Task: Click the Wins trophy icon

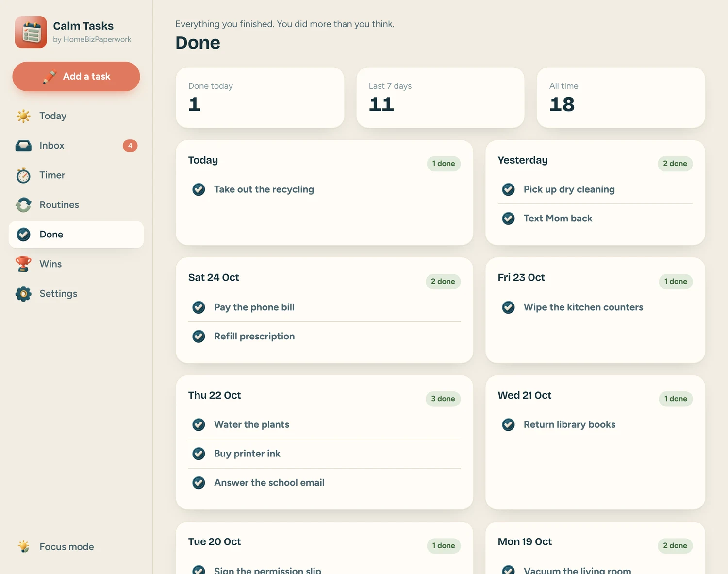Action: (23, 264)
